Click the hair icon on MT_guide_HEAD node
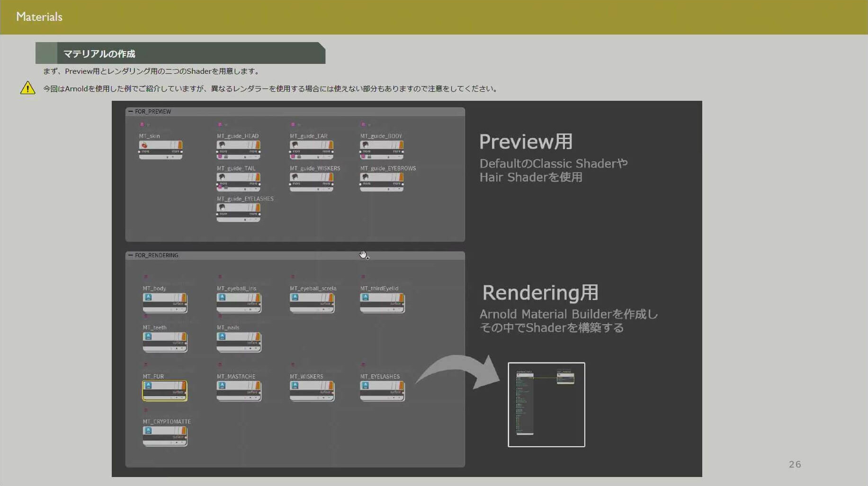Viewport: 868px width, 486px height. 222,145
